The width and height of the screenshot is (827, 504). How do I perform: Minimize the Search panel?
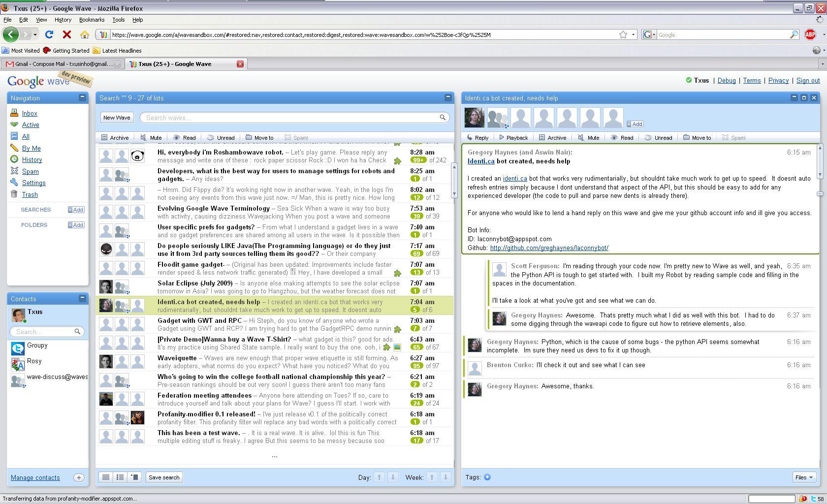(x=448, y=97)
